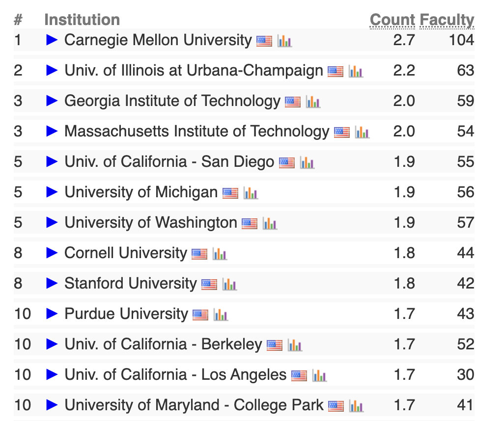The image size is (504, 421).
Task: Expand the Purdue University row
Action: tap(52, 314)
